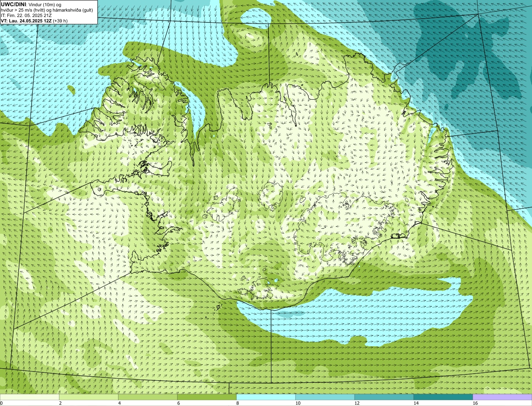
Task: Click the olive green 6–8 m/s legend segment
Action: 207,397
